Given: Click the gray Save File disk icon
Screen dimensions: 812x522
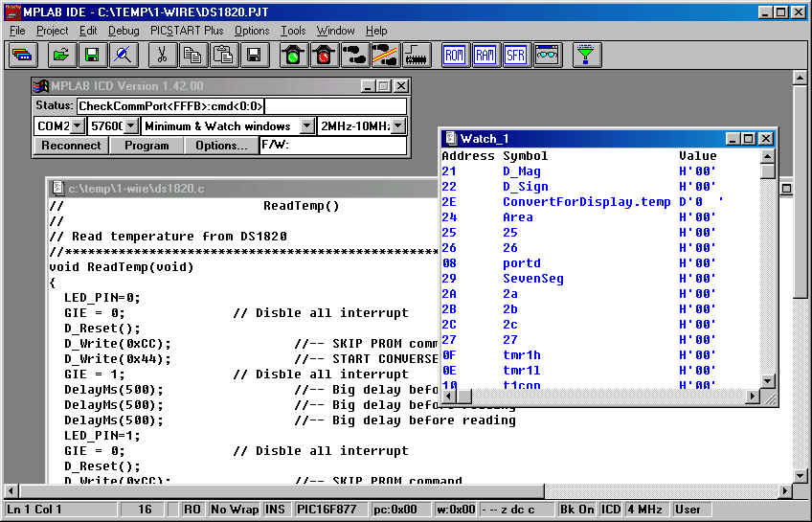Looking at the screenshot, I should (255, 55).
